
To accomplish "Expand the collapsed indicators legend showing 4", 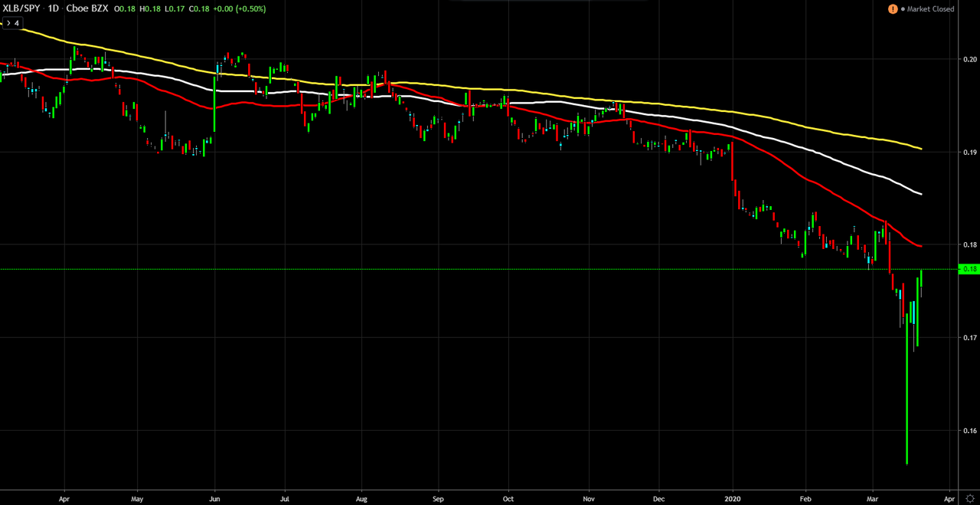I will point(13,23).
